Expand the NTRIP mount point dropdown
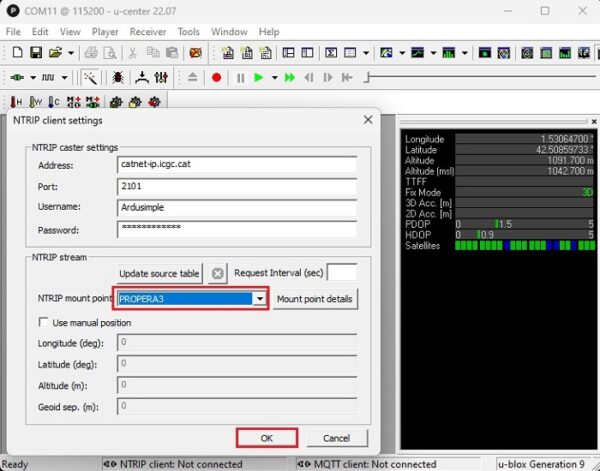The height and width of the screenshot is (471, 600). (260, 299)
